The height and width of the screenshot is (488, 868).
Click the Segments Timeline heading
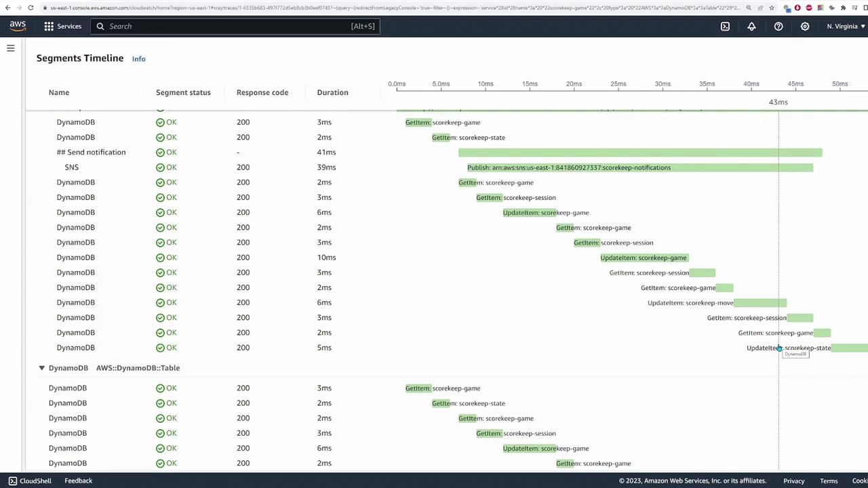[80, 58]
